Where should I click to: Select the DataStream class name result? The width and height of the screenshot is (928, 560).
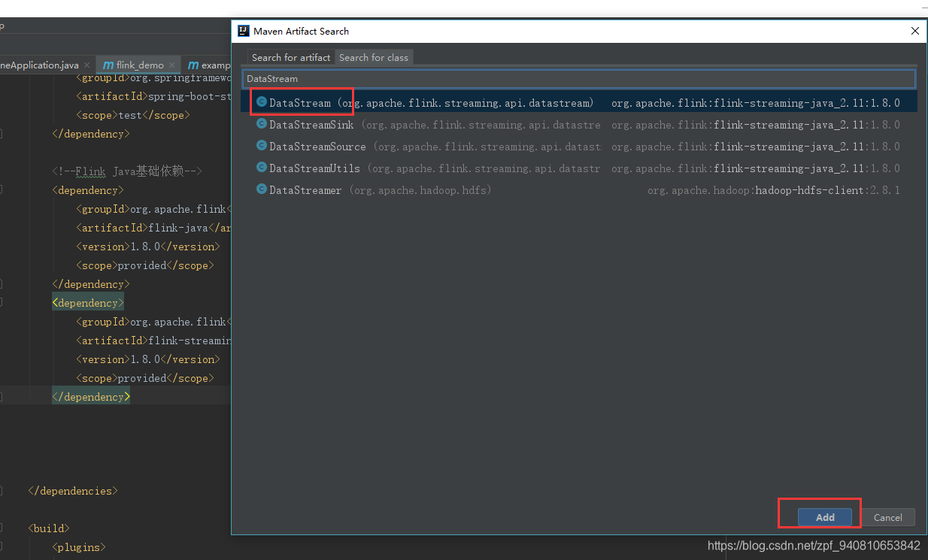click(300, 103)
